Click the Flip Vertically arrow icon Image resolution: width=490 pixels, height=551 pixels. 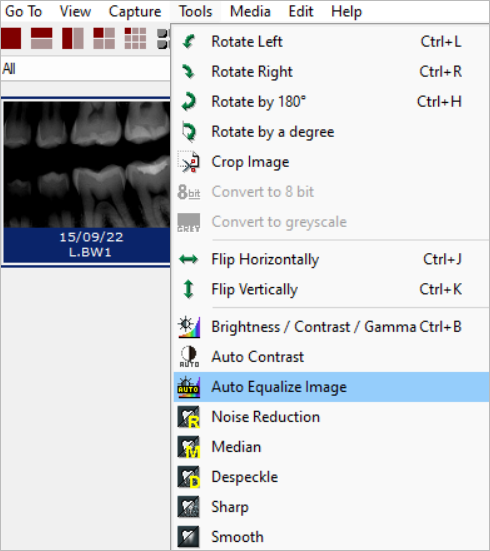pos(189,290)
